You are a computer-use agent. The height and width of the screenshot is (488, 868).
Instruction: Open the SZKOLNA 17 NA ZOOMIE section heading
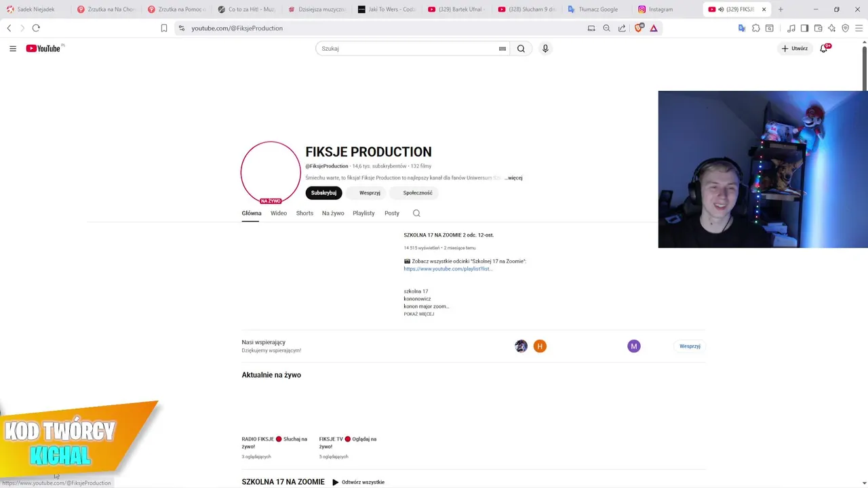[x=283, y=482]
